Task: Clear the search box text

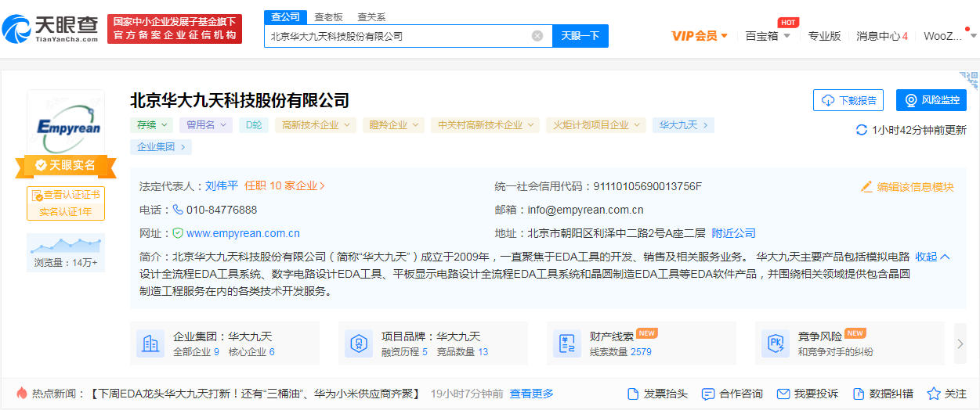Action: (537, 36)
